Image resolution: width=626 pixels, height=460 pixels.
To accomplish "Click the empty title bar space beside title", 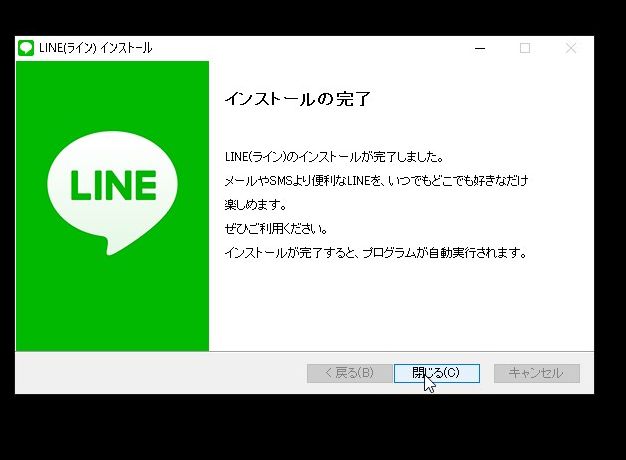I will (x=300, y=48).
